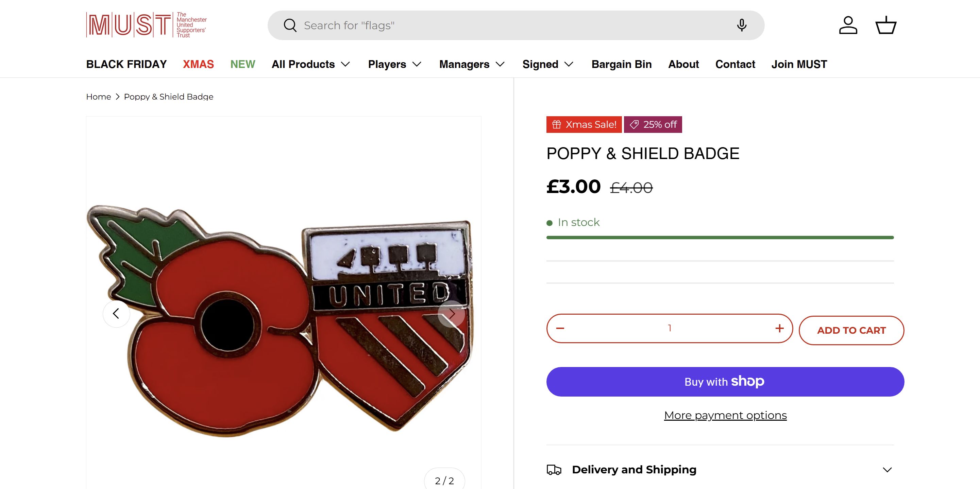Expand Delivery and Shipping section
980x489 pixels.
click(x=720, y=470)
